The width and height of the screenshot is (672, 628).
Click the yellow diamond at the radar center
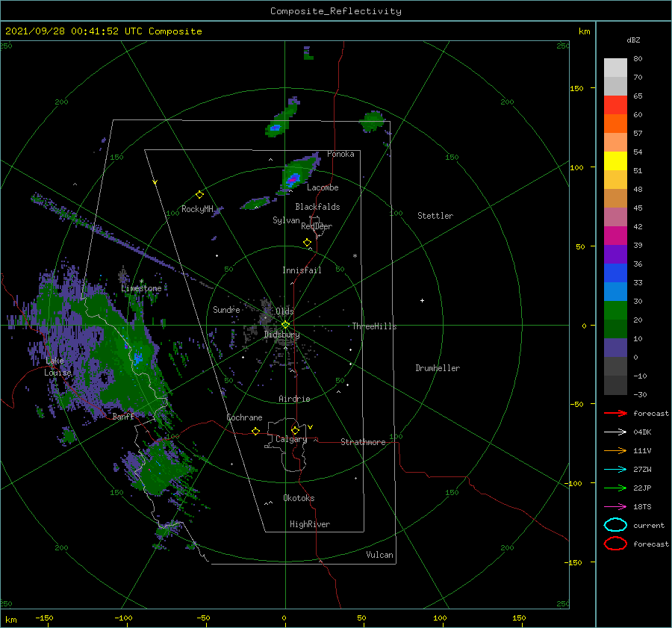[285, 325]
